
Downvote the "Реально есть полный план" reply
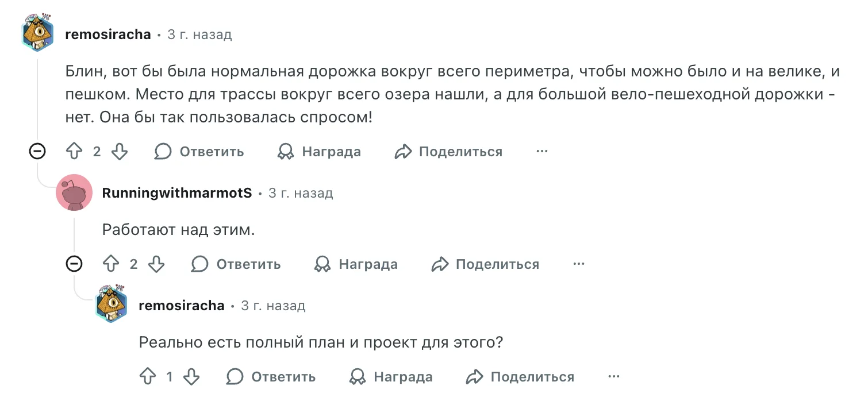[x=191, y=377]
